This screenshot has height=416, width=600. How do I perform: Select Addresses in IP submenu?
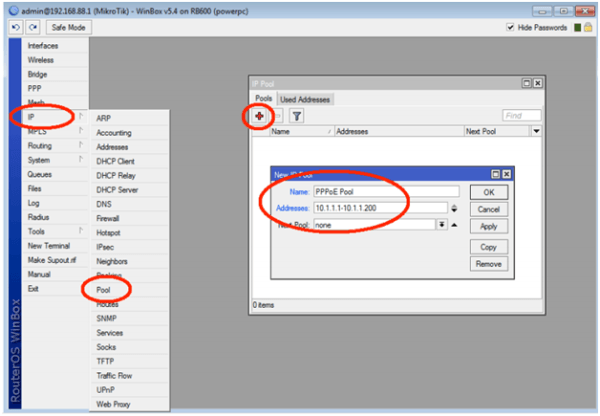[x=130, y=147]
